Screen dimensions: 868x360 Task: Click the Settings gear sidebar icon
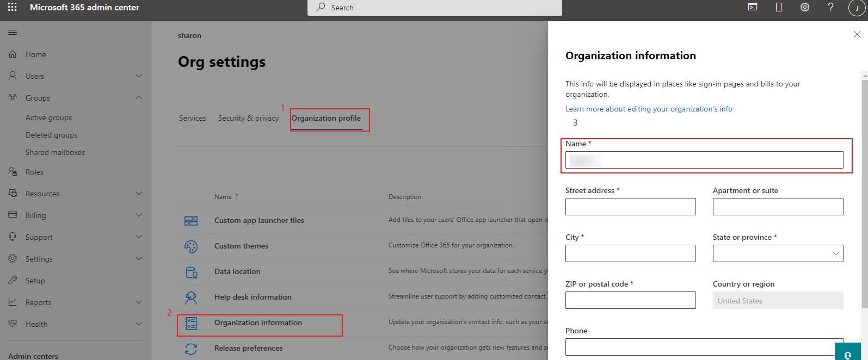tap(13, 259)
